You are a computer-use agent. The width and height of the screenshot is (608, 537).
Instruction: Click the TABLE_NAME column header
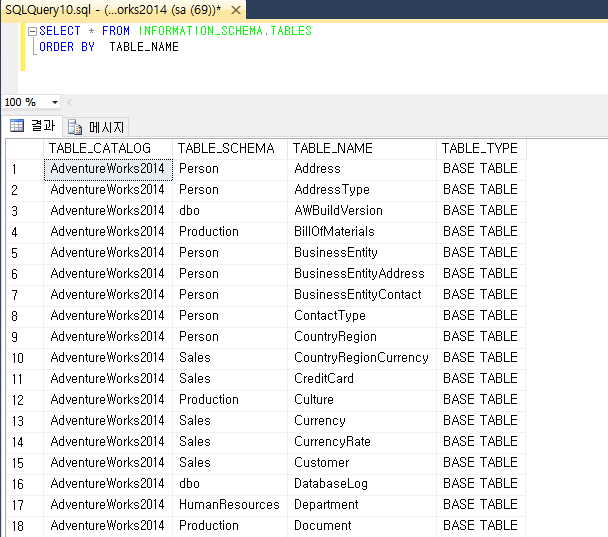[362, 148]
